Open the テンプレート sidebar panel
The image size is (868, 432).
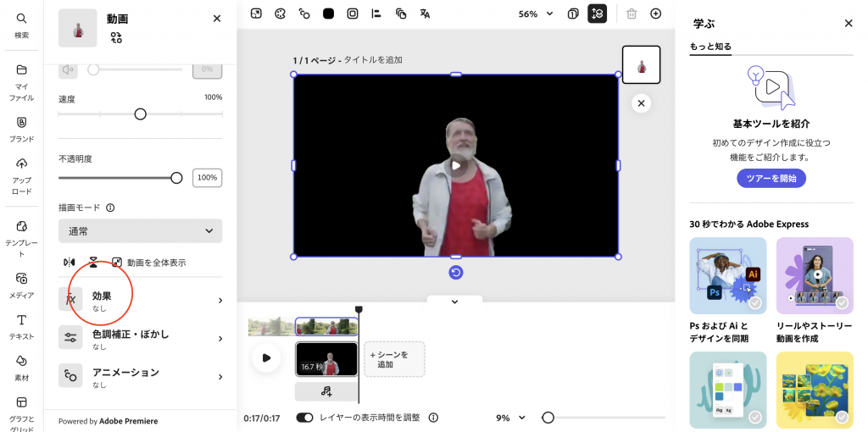[x=21, y=240]
